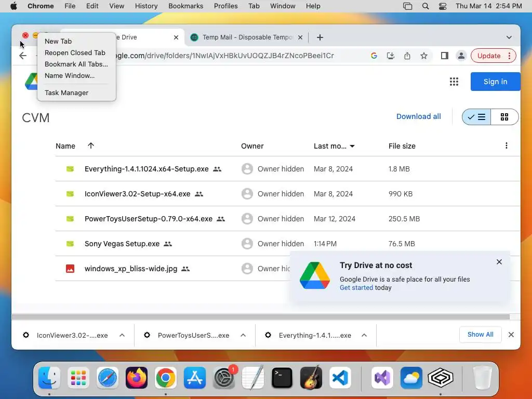Open Terminal from the Dock

(x=282, y=378)
